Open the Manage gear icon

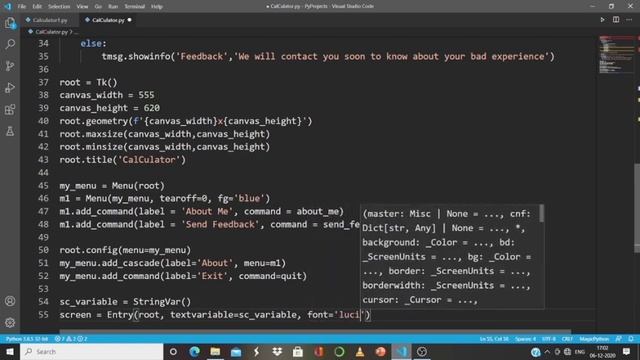pos(10,322)
